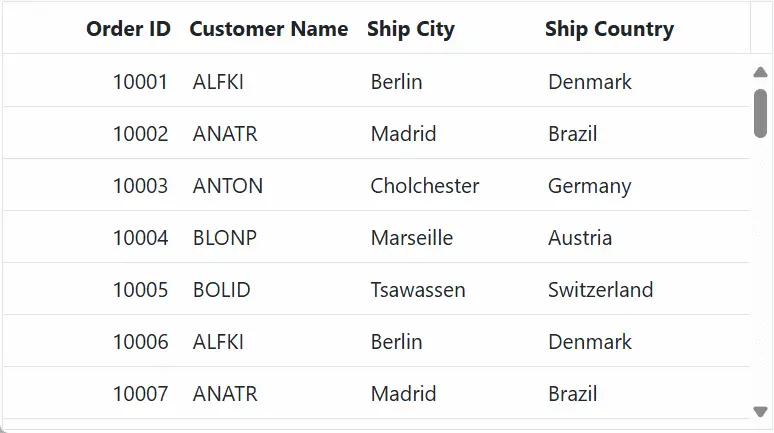Screen dimensions: 774x433
Task: Sort by Ship City column header
Action: coord(410,29)
